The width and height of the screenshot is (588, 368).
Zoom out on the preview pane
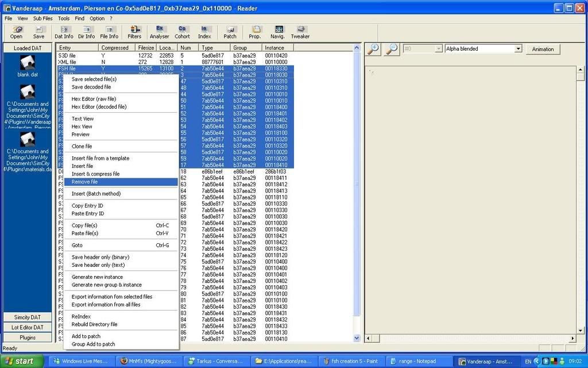tap(392, 49)
